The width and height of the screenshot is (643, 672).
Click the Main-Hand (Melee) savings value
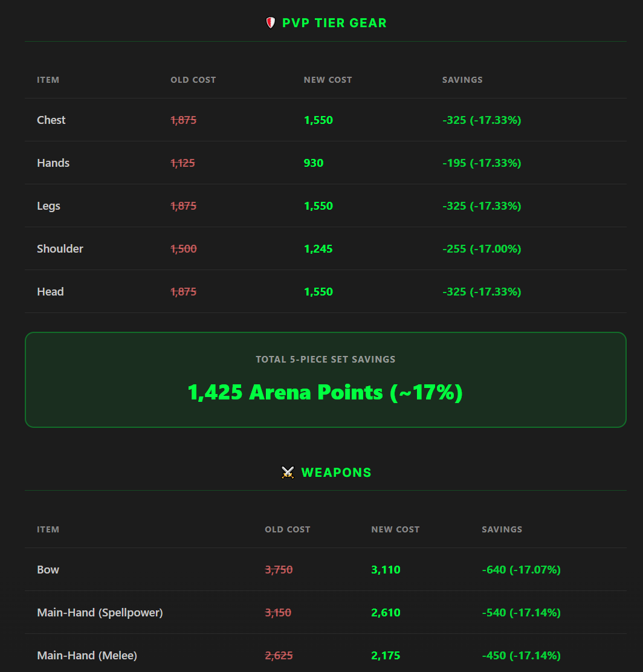[x=521, y=656]
